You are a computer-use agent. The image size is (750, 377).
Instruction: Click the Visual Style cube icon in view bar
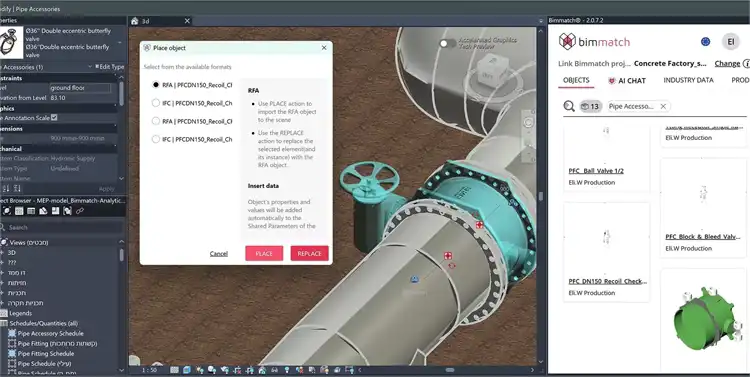187,370
